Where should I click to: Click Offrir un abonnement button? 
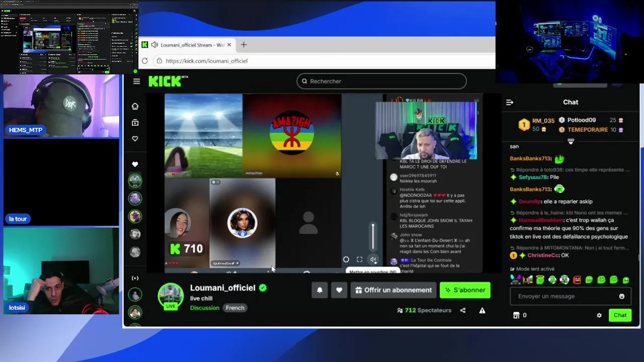393,290
